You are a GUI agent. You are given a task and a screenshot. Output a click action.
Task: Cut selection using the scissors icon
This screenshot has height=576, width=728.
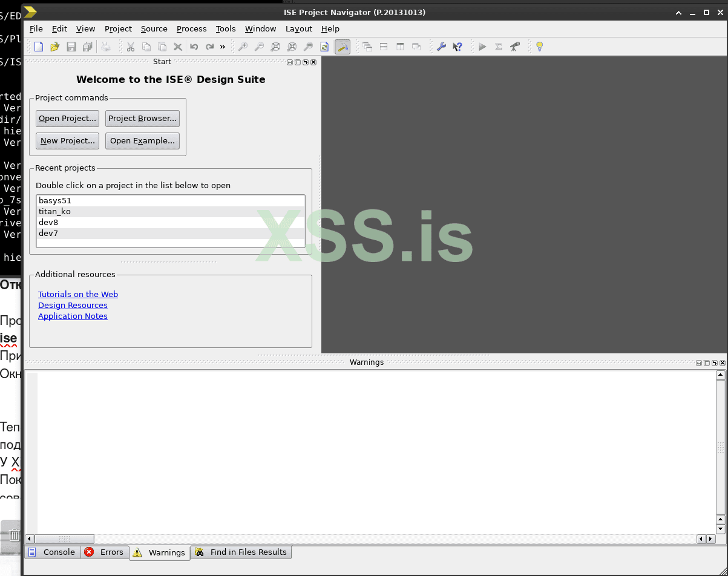click(x=131, y=47)
